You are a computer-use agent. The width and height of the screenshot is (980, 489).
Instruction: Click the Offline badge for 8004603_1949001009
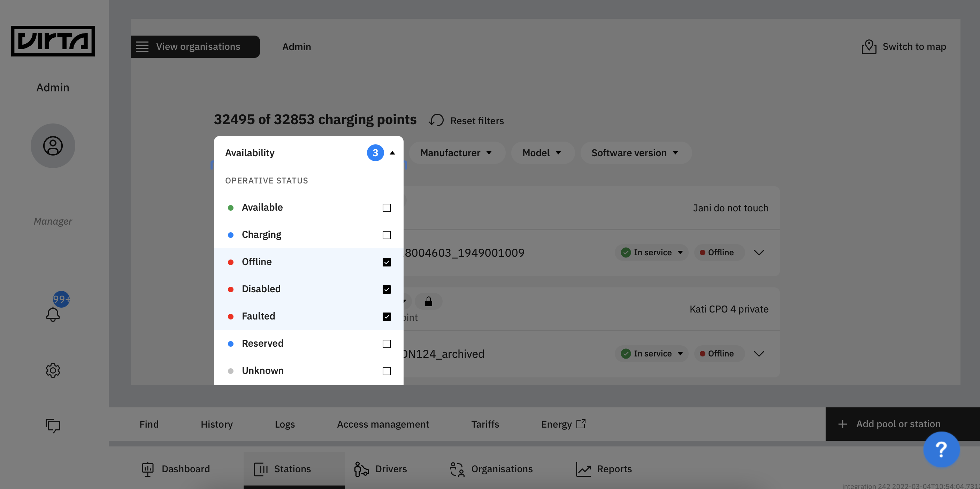719,252
